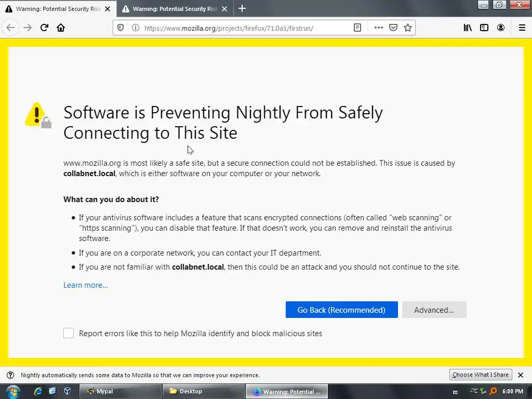Image resolution: width=532 pixels, height=399 pixels.
Task: Click the heading 'Software is Preventing Nightly'
Action: pos(223,123)
